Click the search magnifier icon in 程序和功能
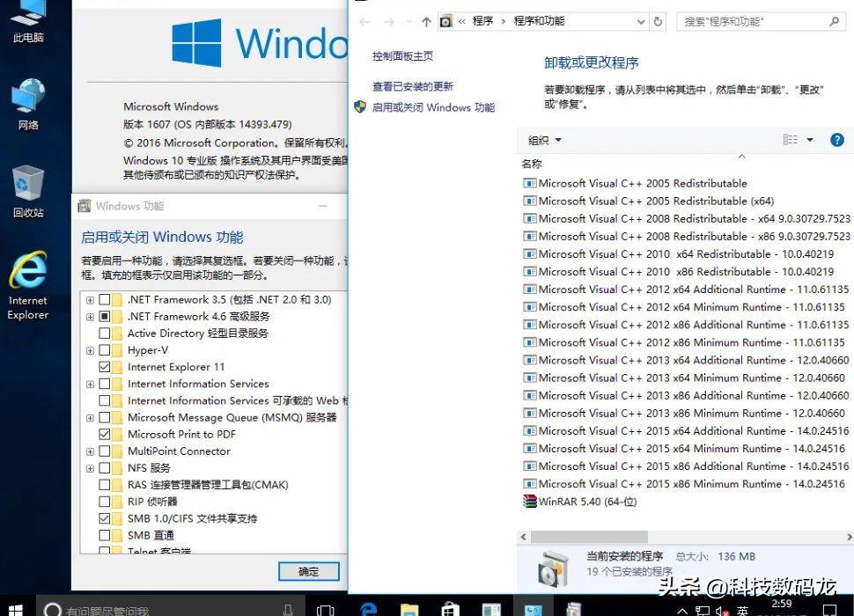This screenshot has height=616, width=854. click(834, 22)
